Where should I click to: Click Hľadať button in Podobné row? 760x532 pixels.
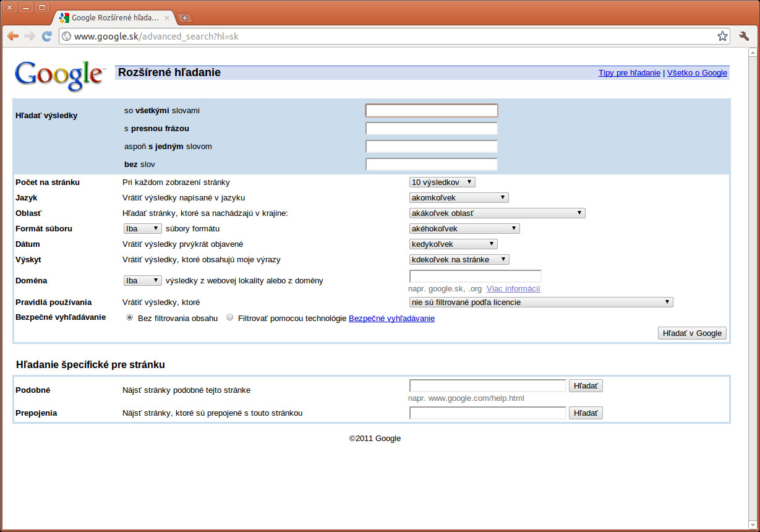tap(586, 385)
